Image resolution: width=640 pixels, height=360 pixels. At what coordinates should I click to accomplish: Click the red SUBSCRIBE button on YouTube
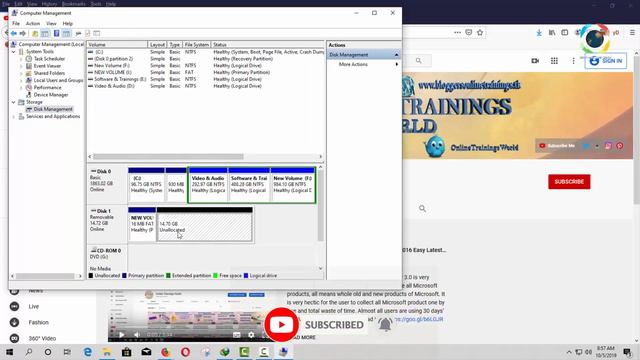pos(569,182)
